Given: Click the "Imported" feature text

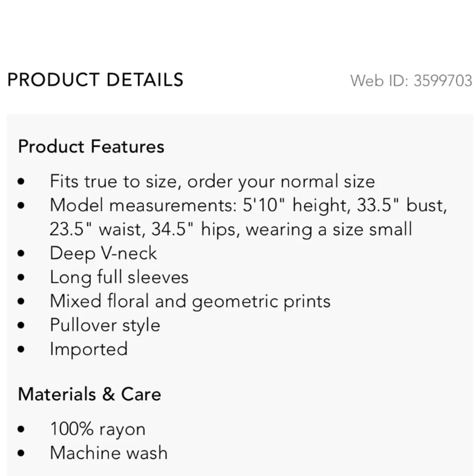Looking at the screenshot, I should (89, 349).
